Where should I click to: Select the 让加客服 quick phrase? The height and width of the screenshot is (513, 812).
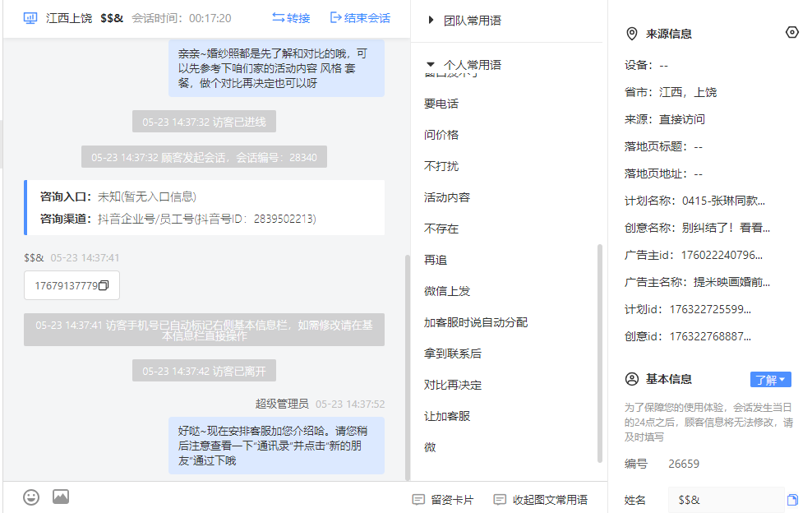point(447,416)
